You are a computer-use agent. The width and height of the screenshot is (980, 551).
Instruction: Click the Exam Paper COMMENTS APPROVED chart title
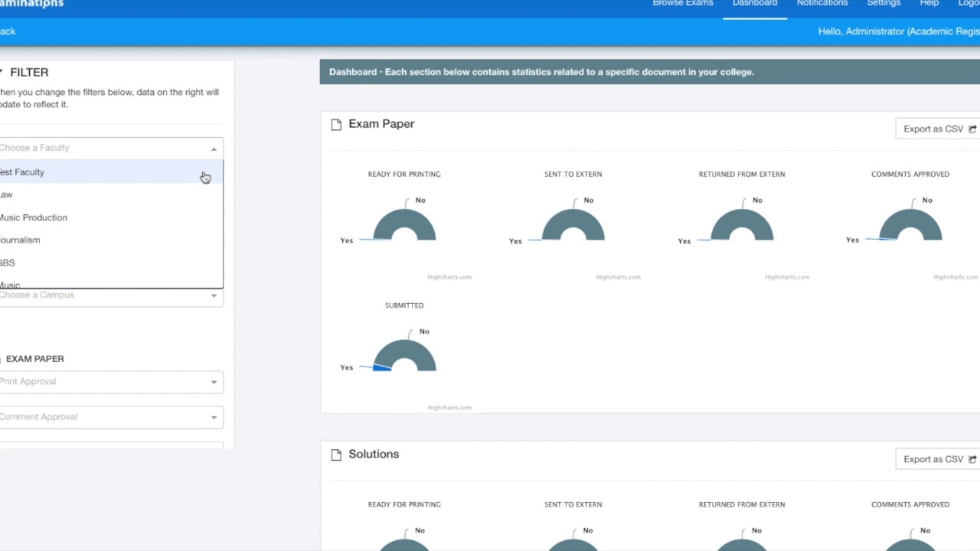[910, 174]
